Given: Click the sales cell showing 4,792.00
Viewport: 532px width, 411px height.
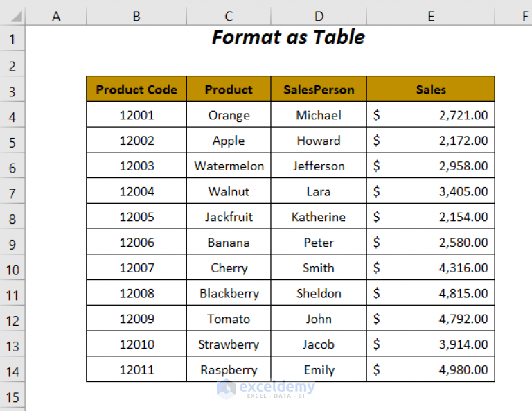Looking at the screenshot, I should click(x=431, y=318).
